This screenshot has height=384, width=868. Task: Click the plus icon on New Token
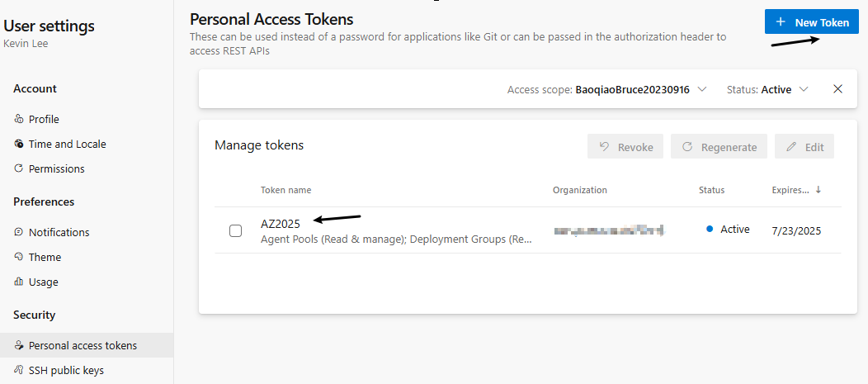(x=781, y=21)
